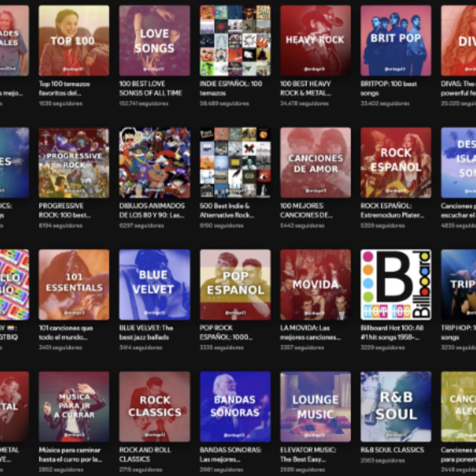Click title 'ROCK AND ROLL CLASSICS'
Viewport: 476px width, 476px height.
pos(145,454)
